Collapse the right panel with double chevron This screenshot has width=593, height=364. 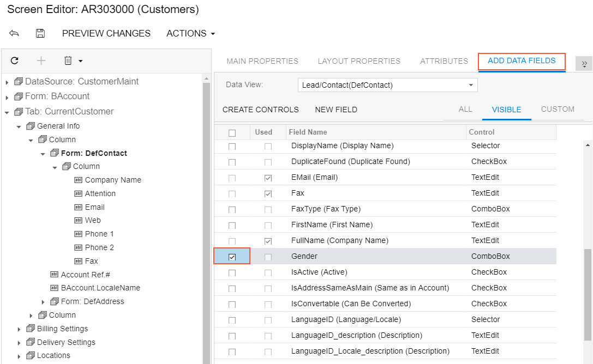[x=584, y=64]
